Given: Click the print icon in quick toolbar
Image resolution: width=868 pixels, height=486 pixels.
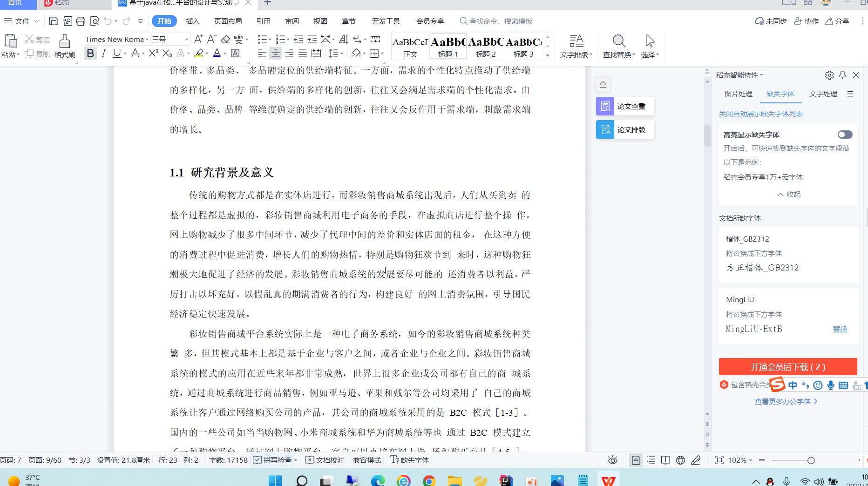Looking at the screenshot, I should click(81, 21).
